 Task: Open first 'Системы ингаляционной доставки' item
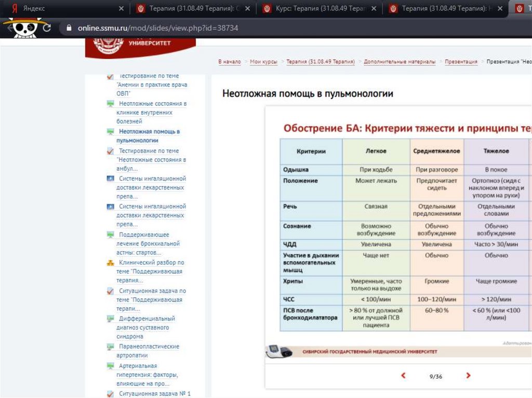[151, 187]
